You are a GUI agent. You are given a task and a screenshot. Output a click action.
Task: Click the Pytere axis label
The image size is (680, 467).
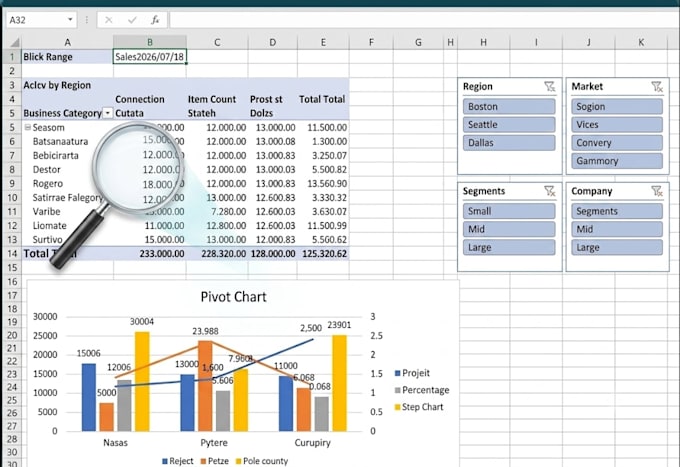tap(214, 443)
